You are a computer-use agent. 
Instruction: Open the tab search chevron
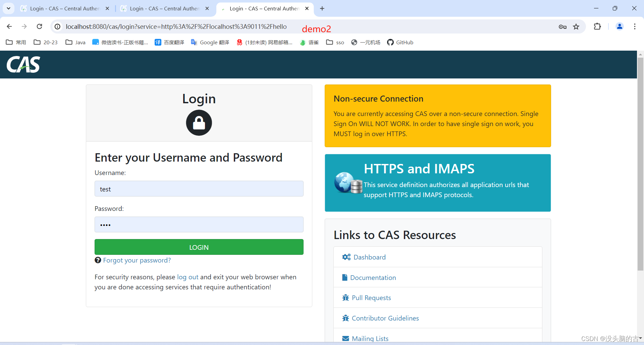[8, 8]
